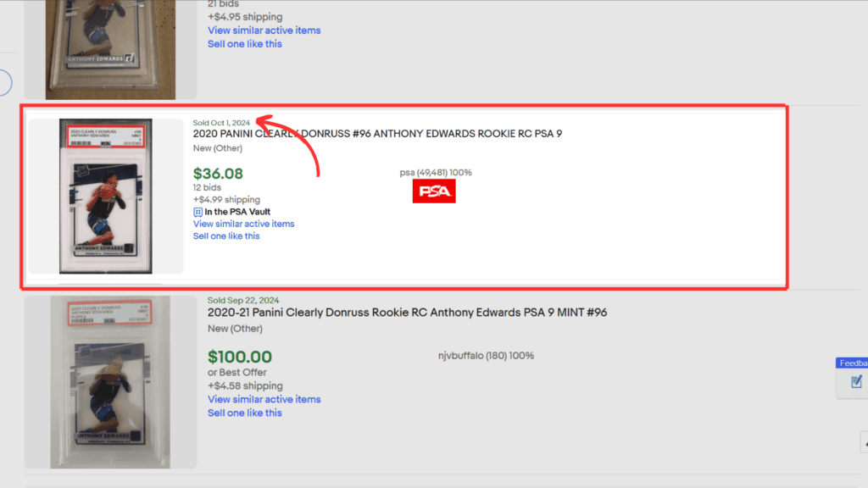Open the Feedback tab at the right edge
868x488 pixels.
coord(853,363)
